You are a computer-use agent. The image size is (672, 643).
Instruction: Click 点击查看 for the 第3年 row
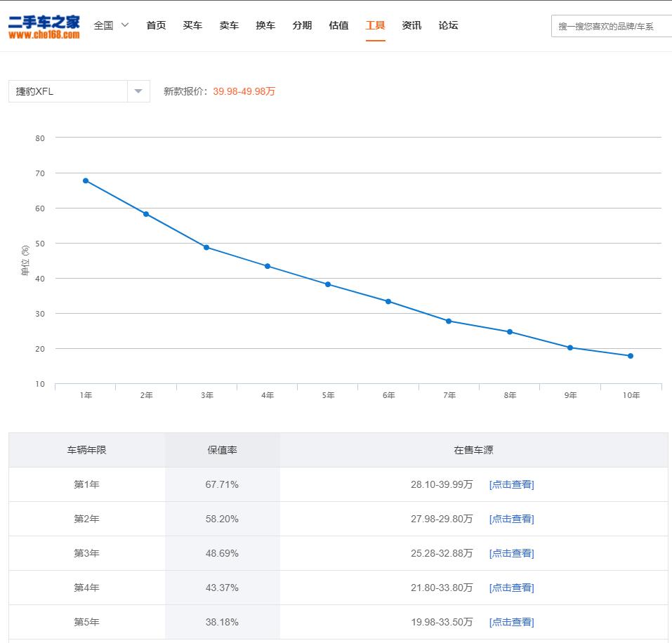tap(511, 553)
